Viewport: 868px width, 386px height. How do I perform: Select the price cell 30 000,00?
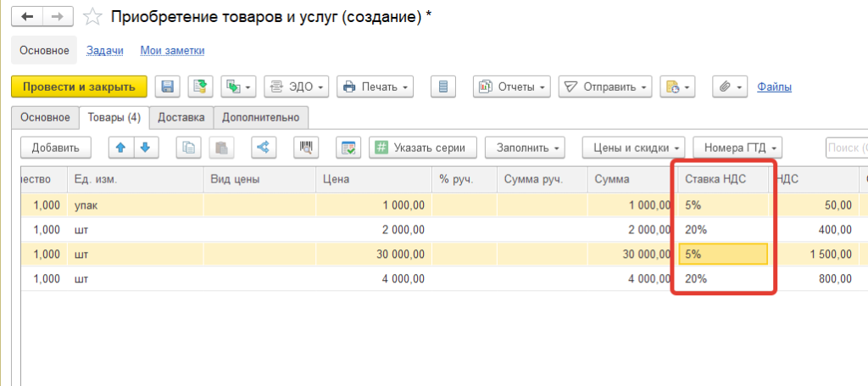pos(374,255)
